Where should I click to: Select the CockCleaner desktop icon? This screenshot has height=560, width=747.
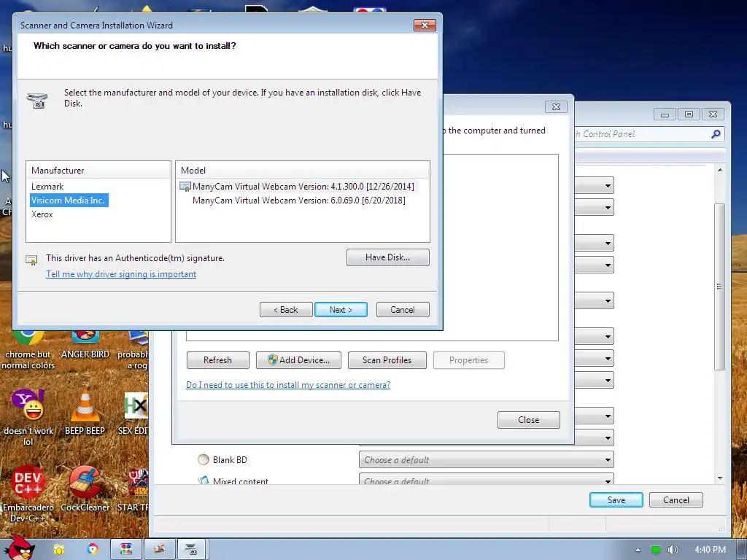click(x=85, y=489)
